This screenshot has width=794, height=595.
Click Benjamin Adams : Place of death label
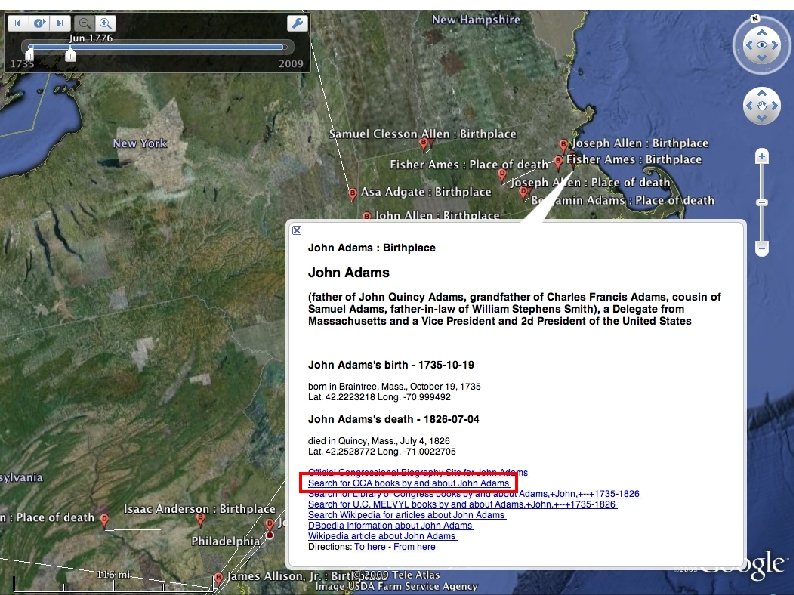coord(623,201)
